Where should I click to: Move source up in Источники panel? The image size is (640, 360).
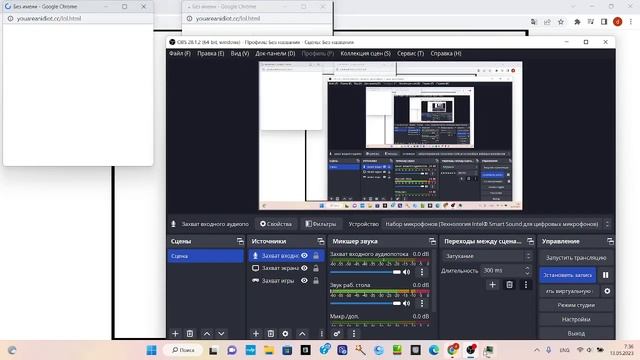[302, 333]
